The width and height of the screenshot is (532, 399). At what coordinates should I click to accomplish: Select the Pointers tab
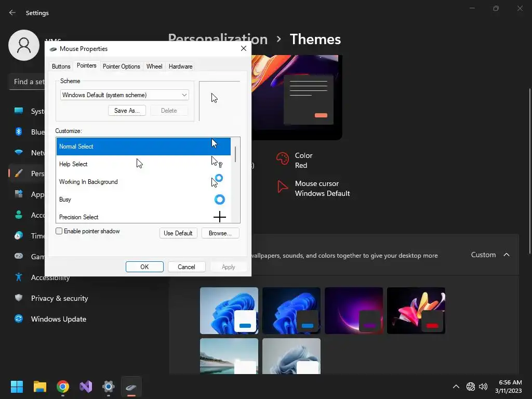[x=87, y=65]
